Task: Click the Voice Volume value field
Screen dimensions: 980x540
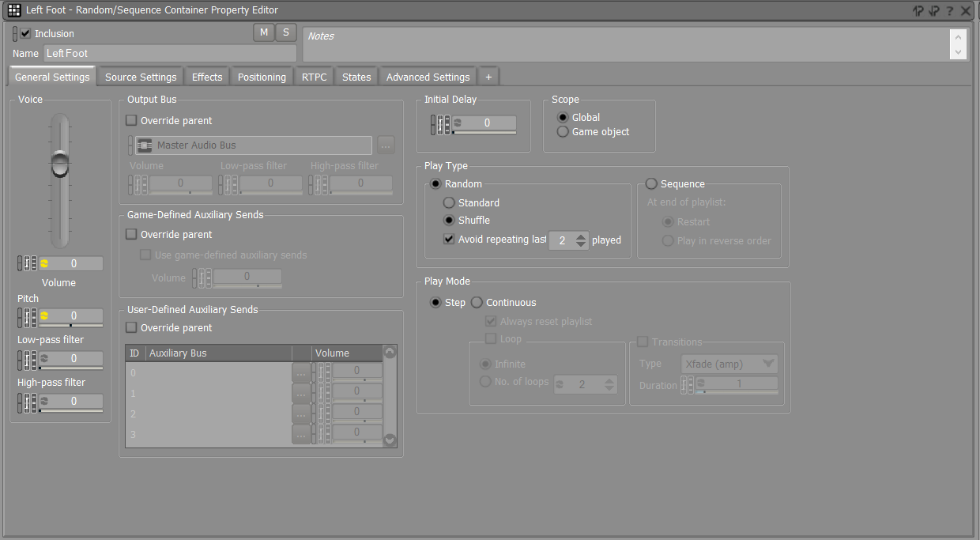Action: coord(71,263)
